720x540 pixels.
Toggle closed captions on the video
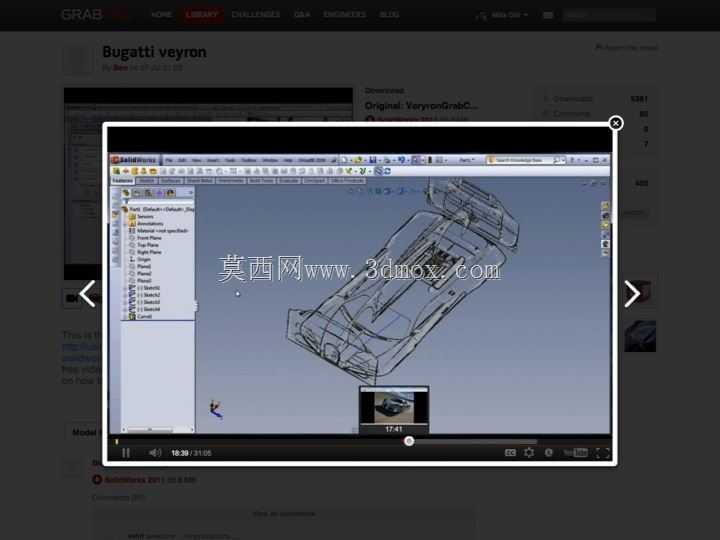click(510, 453)
